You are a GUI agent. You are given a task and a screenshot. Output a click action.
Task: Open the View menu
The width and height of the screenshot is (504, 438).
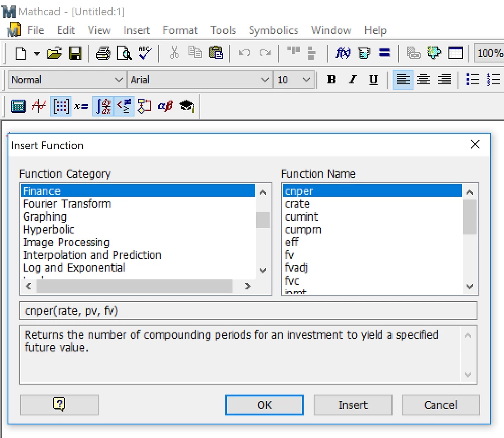click(x=99, y=30)
